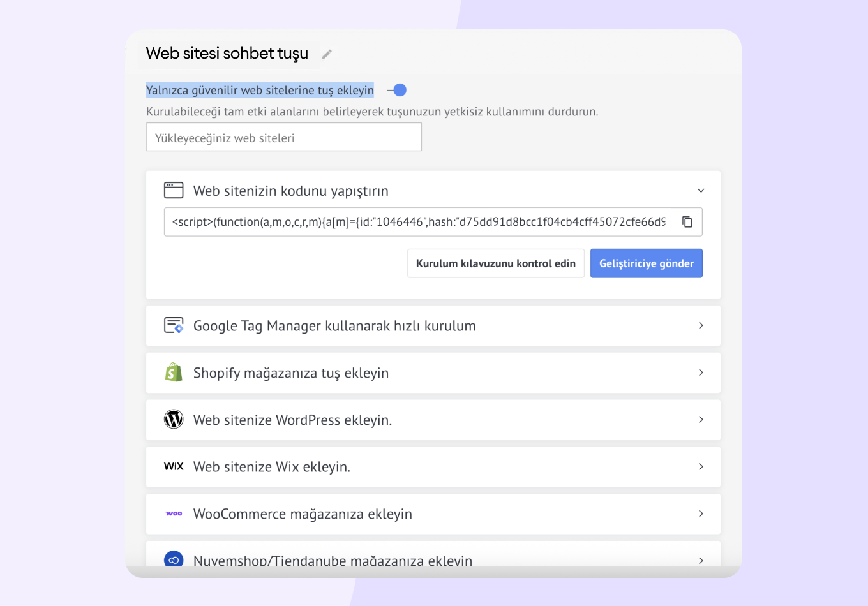The height and width of the screenshot is (606, 868).
Task: Click the WooCommerce logo icon
Action: (x=174, y=514)
